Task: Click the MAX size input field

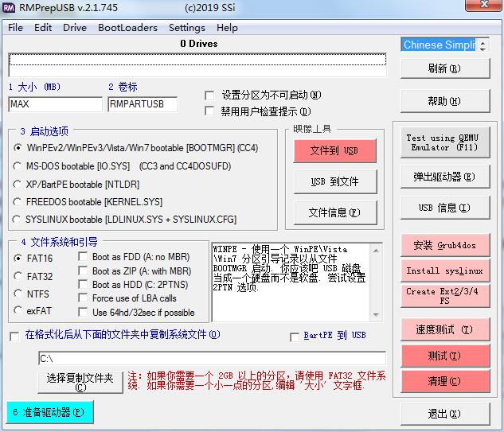Action: [55, 104]
